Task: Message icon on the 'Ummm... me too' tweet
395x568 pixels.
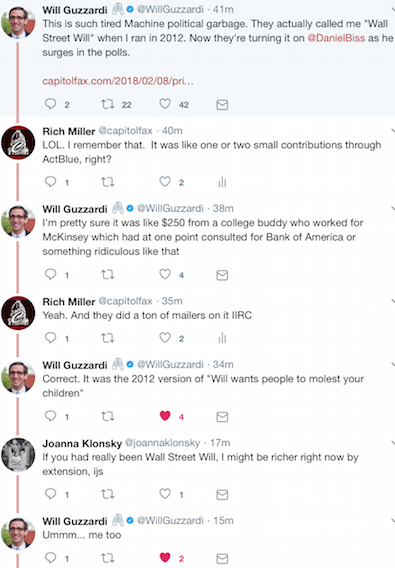Action: tap(222, 558)
